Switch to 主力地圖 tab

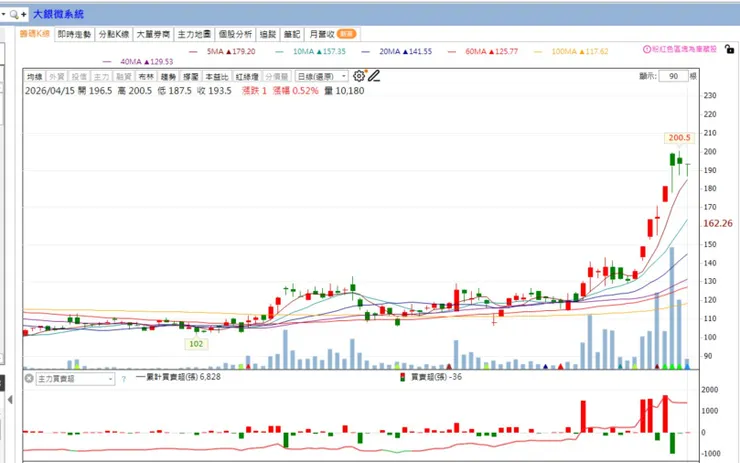194,34
